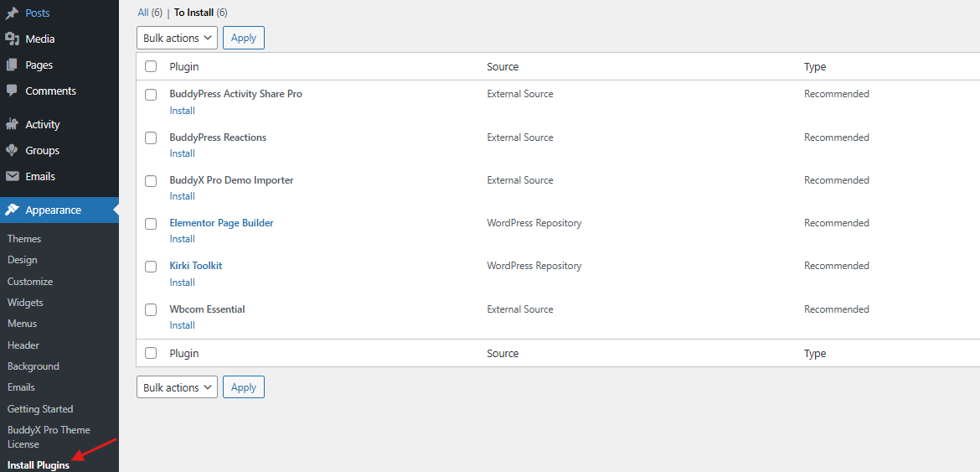Screen dimensions: 980x472
Task: Tick the Kirki Toolkit checkbox
Action: [x=151, y=267]
